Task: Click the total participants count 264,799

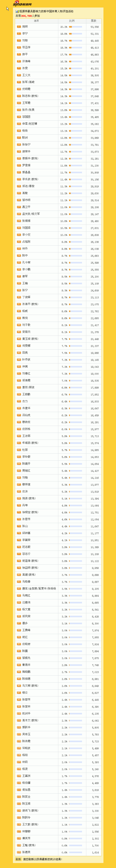Action: click(26, 16)
